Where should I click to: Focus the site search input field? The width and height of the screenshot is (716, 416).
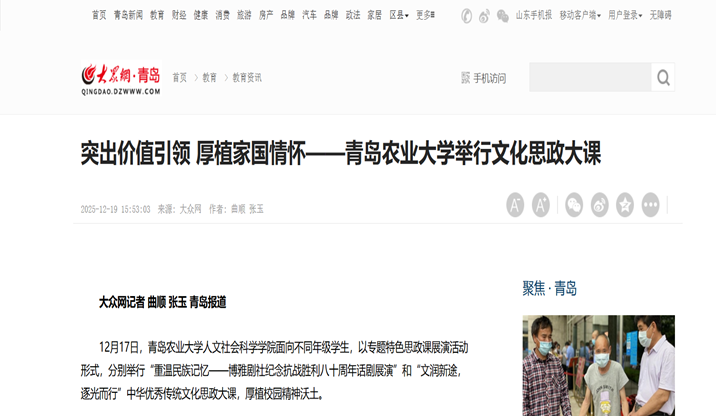[x=590, y=78]
